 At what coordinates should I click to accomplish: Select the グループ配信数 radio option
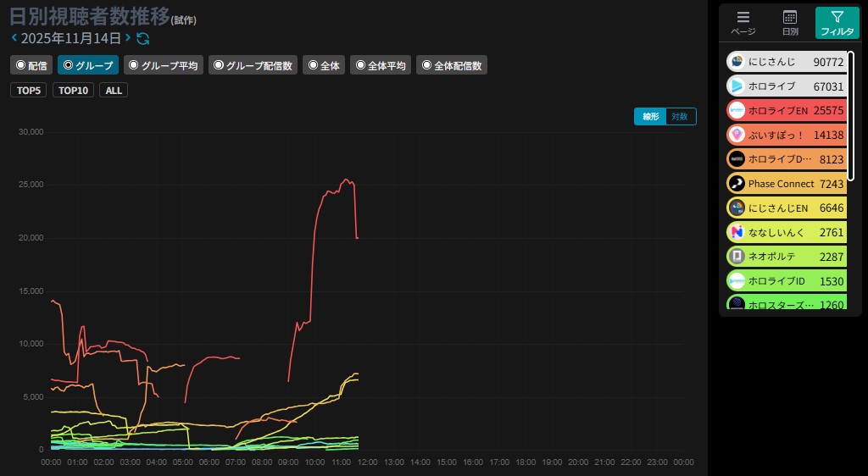coord(253,65)
